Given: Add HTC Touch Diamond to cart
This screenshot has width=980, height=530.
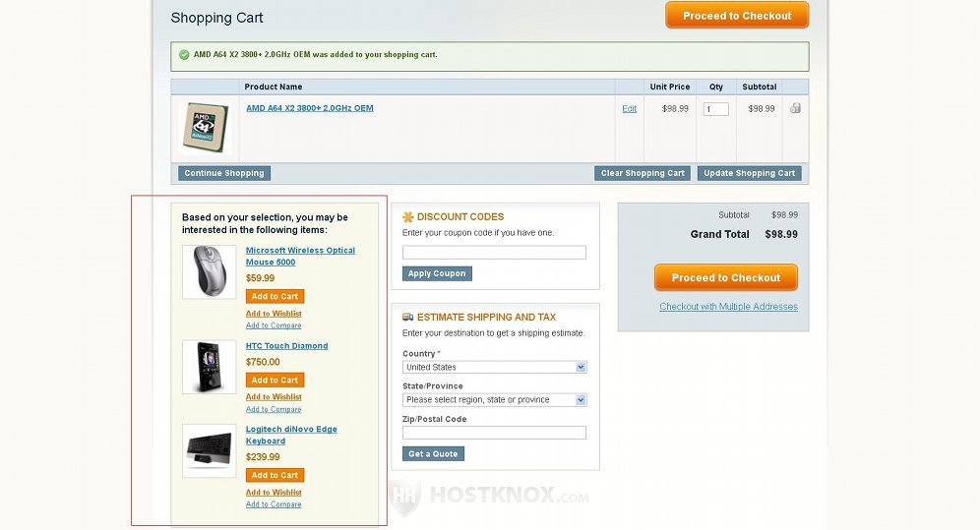Looking at the screenshot, I should [275, 380].
